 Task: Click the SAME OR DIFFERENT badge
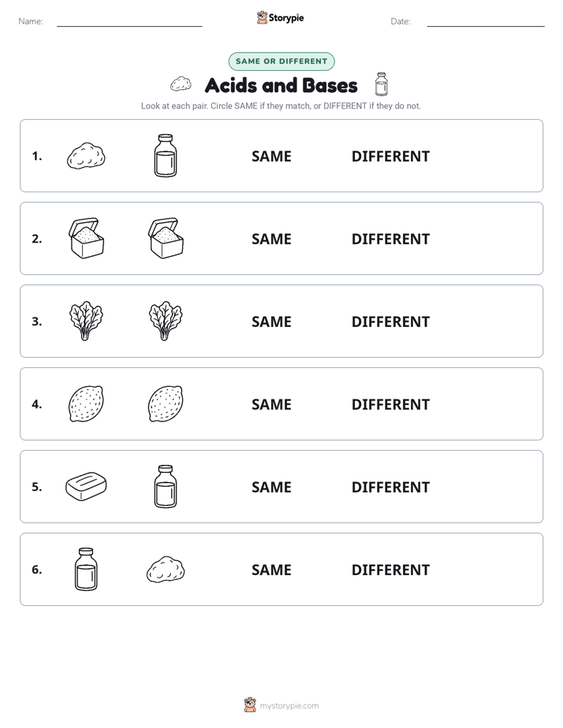(x=281, y=61)
